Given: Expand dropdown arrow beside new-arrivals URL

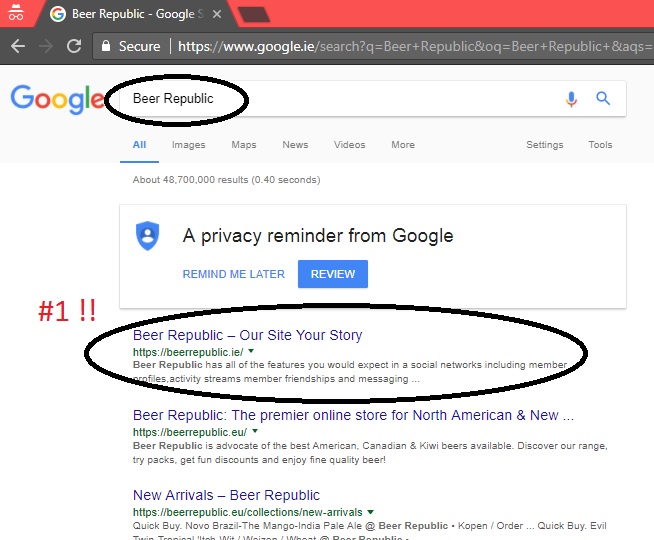Looking at the screenshot, I should [370, 512].
